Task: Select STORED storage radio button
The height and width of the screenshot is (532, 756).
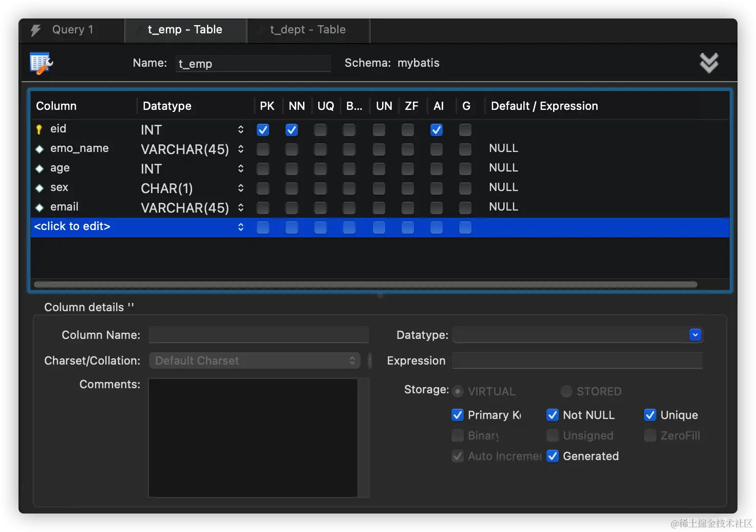Action: [x=566, y=391]
